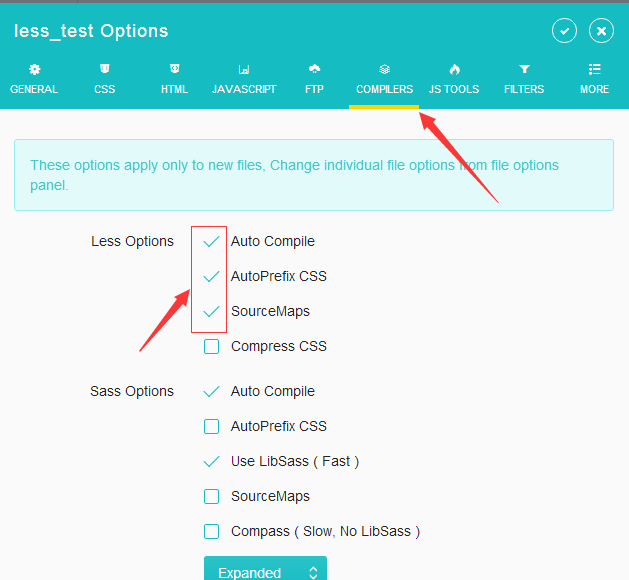
Task: Click the JavaScript chart icon
Action: [244, 69]
